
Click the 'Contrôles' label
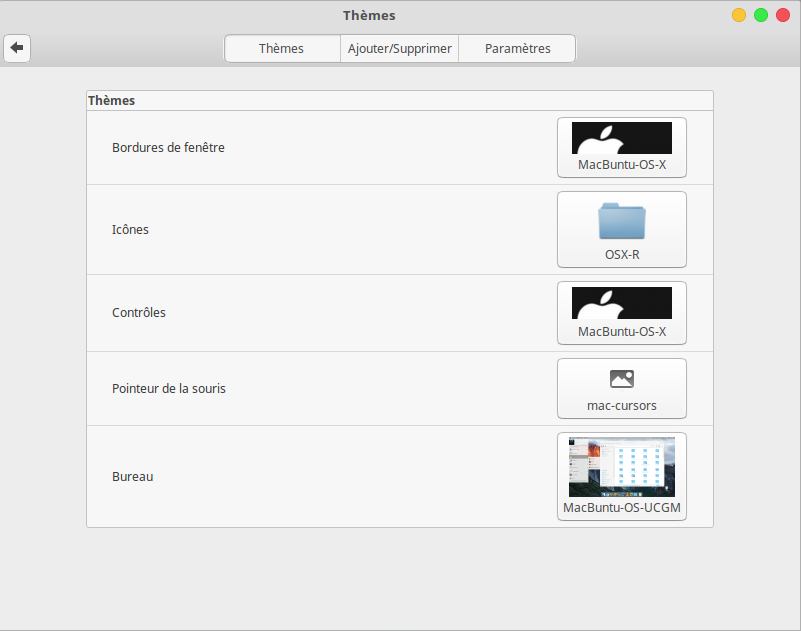(139, 312)
